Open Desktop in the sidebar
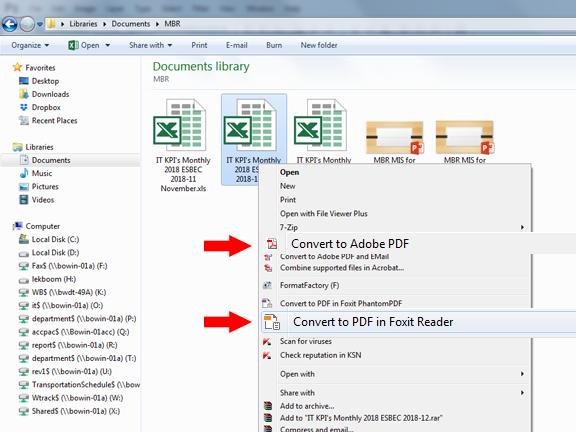This screenshot has width=576, height=432. pyautogui.click(x=39, y=81)
